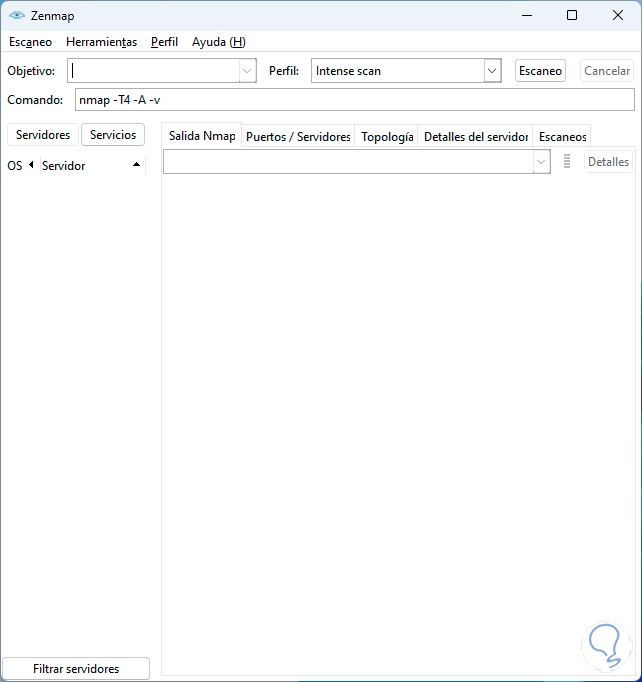642x682 pixels.
Task: Click the Filtrar servidores button
Action: point(76,669)
